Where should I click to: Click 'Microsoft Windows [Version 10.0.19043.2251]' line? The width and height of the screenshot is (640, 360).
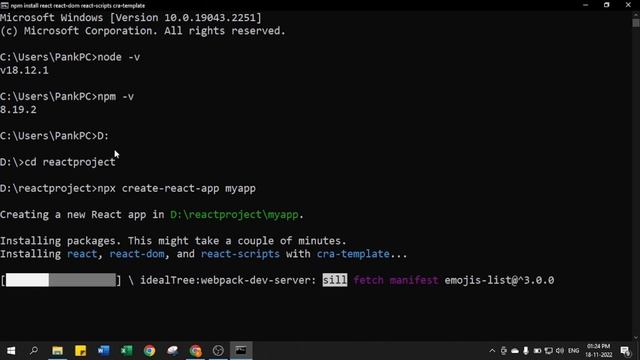coord(131,18)
